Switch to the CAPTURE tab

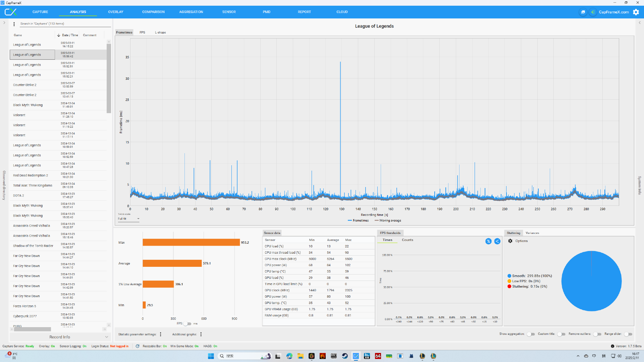coord(40,12)
